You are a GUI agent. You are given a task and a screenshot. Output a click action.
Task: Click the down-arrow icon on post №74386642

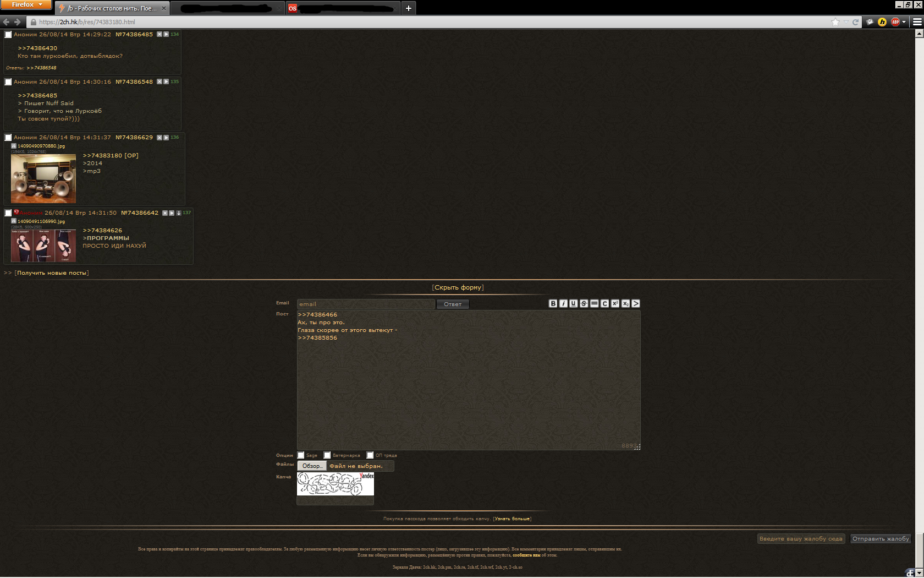178,213
